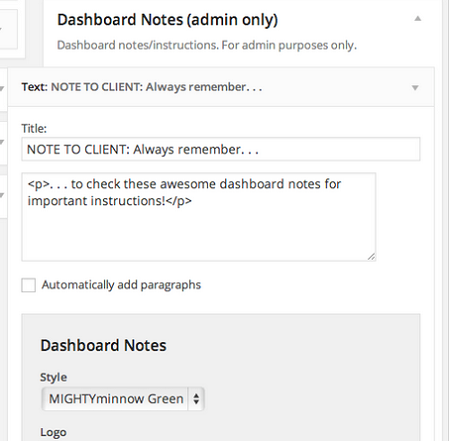
Task: Click the cut-off arrow left of Text widget header
Action: pos(2,88)
